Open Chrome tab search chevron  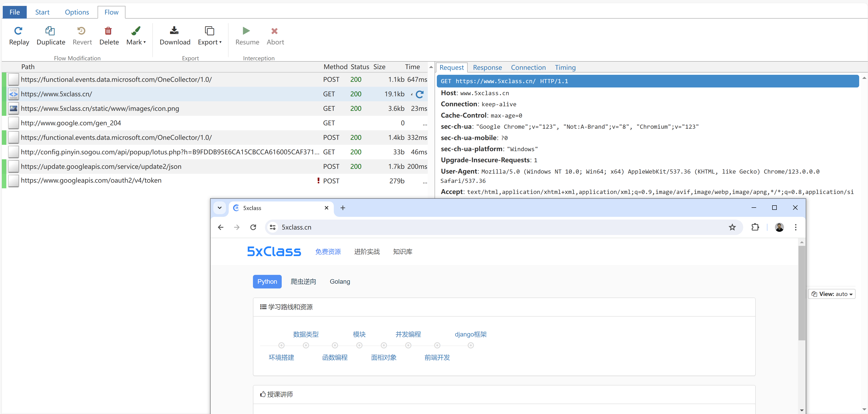(220, 208)
